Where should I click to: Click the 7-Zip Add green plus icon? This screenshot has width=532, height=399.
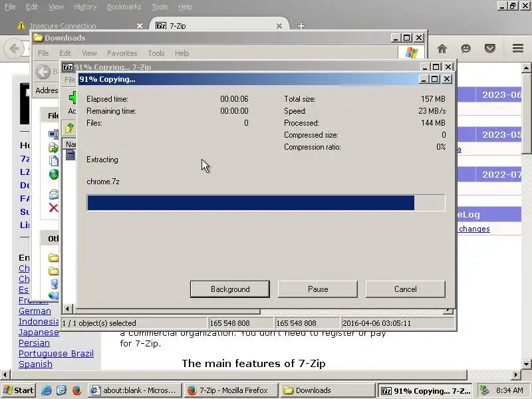[x=72, y=98]
